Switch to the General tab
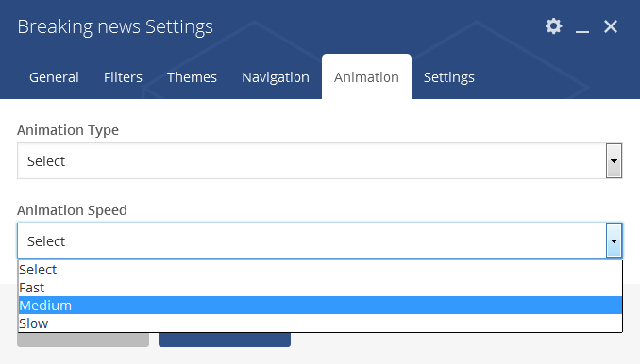640x364 pixels. (54, 77)
